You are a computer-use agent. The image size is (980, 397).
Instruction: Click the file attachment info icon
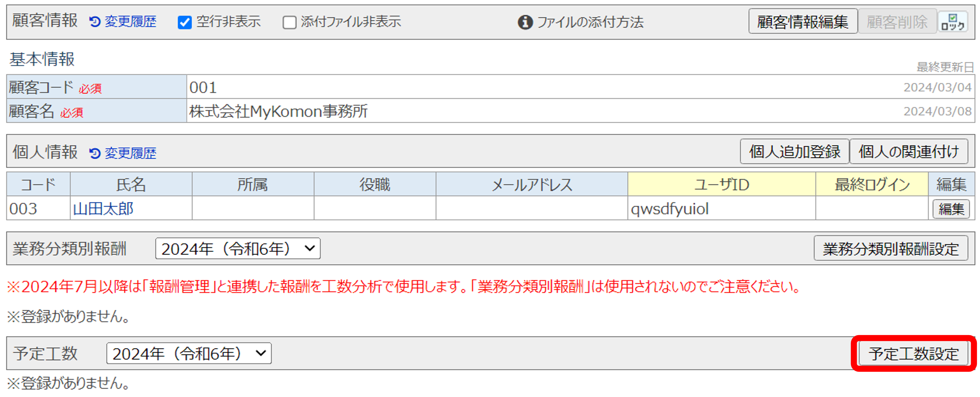pos(525,22)
